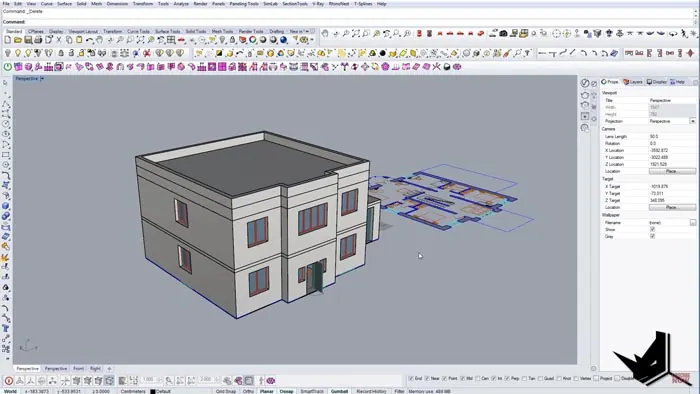Click the object properties circle icon in panel

pyautogui.click(x=585, y=83)
